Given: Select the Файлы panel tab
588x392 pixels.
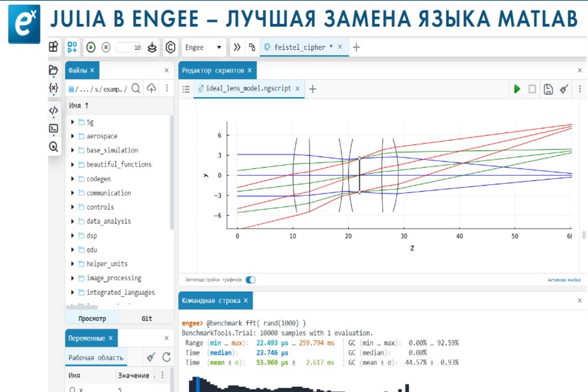Looking at the screenshot, I should point(82,71).
